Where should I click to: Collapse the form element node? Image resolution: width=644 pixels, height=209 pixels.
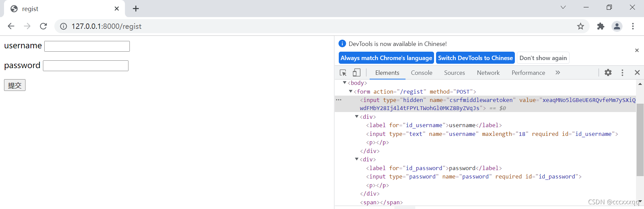coord(351,91)
